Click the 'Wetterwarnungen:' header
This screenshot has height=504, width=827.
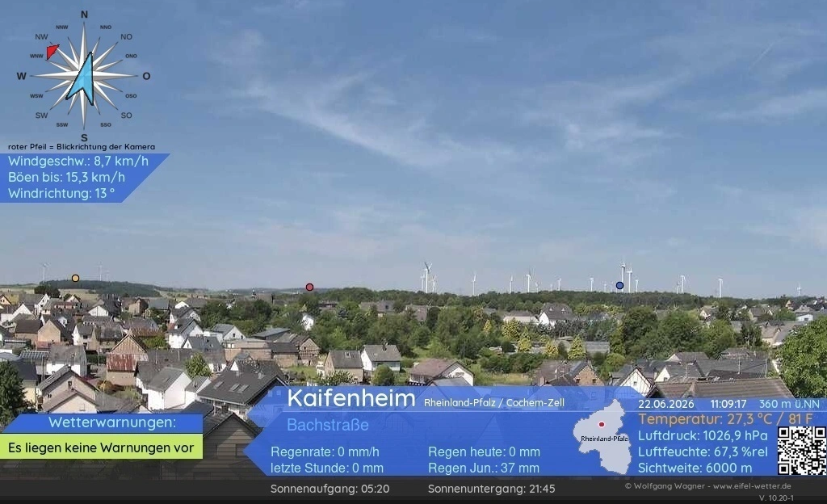pyautogui.click(x=112, y=422)
